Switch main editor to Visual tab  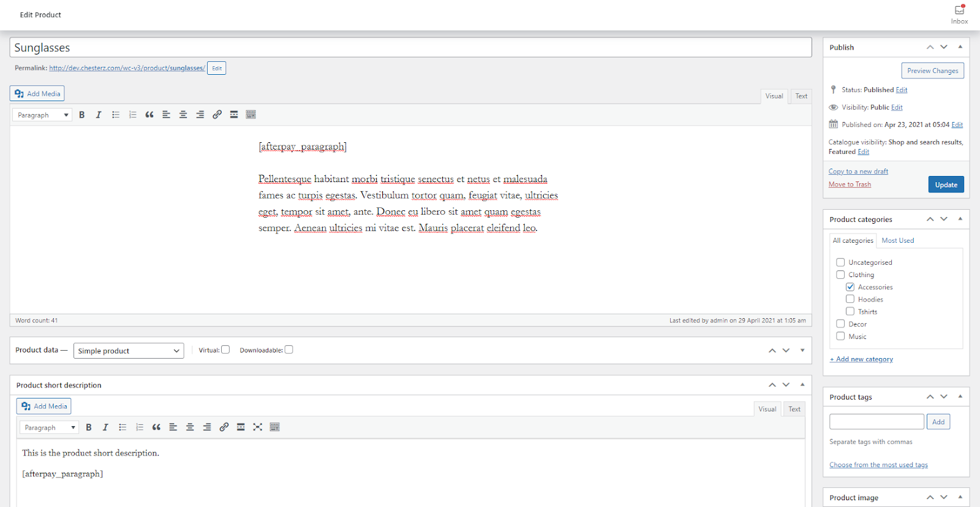[x=774, y=96]
